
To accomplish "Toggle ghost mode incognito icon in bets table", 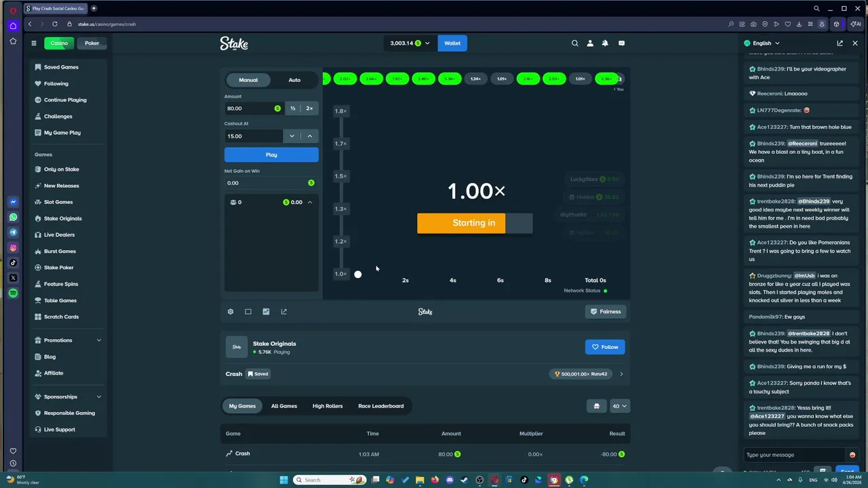I will pos(597,406).
